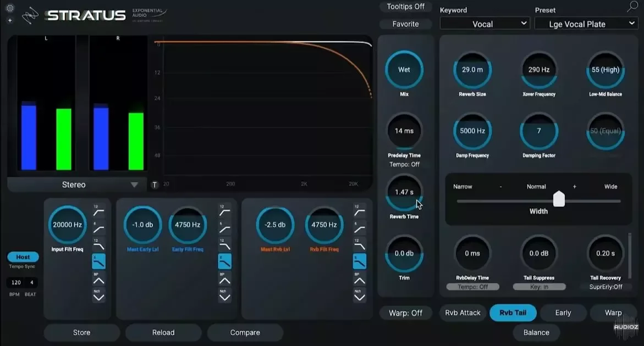The width and height of the screenshot is (644, 346).
Task: Open the Stereo meter mode dropdown
Action: click(x=77, y=185)
